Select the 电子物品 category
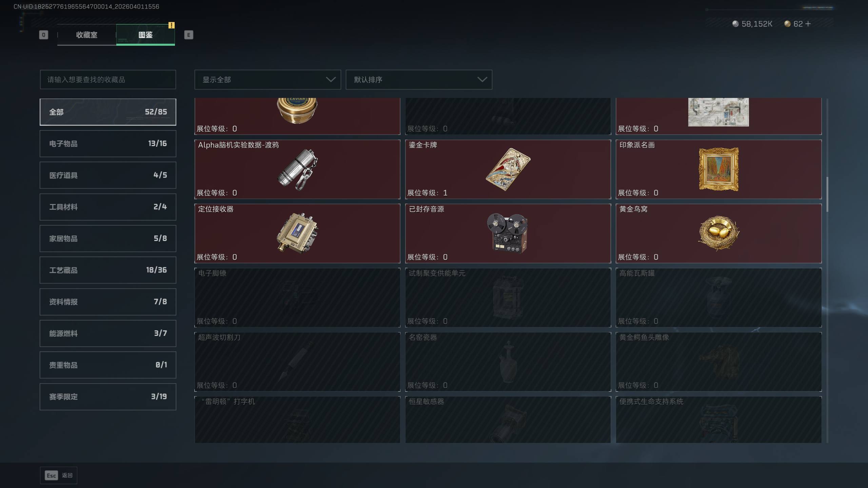 coord(108,144)
